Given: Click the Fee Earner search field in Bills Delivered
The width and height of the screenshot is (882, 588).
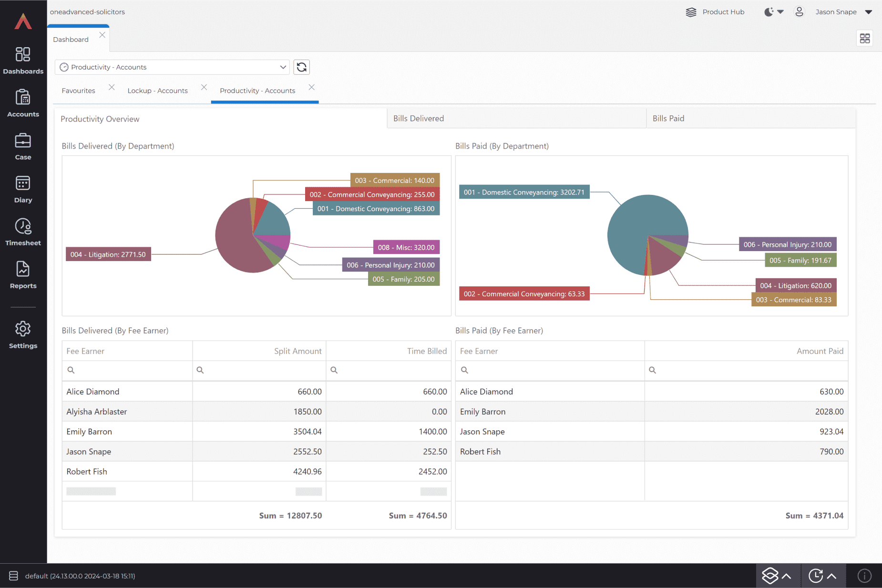Looking at the screenshot, I should pos(130,370).
